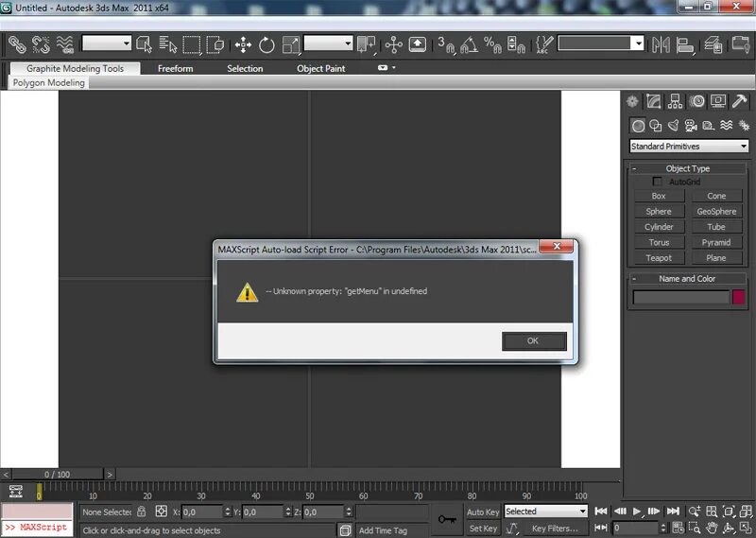Choose the Select Object arrow tool
The image size is (756, 538).
point(145,44)
